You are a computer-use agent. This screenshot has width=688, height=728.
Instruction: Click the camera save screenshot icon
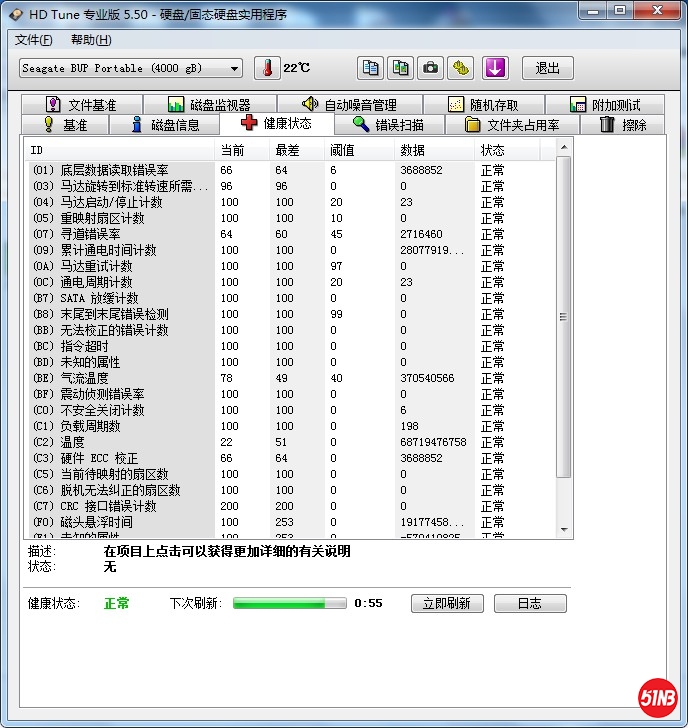[x=431, y=68]
